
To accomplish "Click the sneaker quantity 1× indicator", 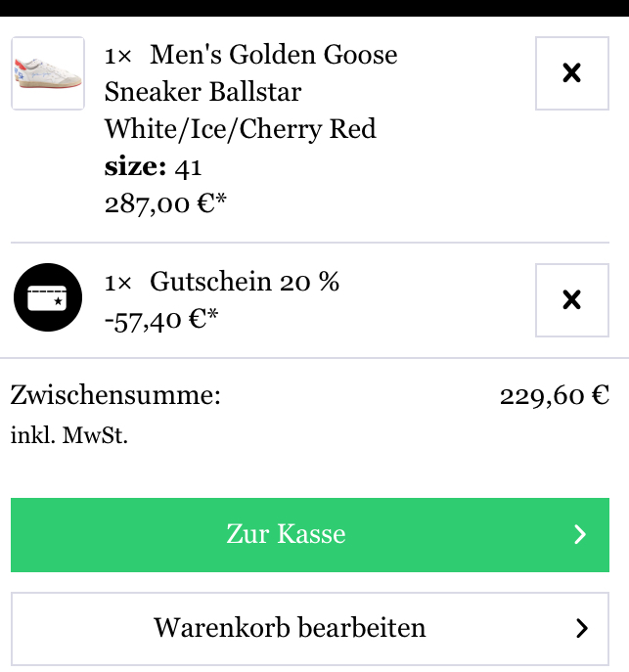I will 118,55.
